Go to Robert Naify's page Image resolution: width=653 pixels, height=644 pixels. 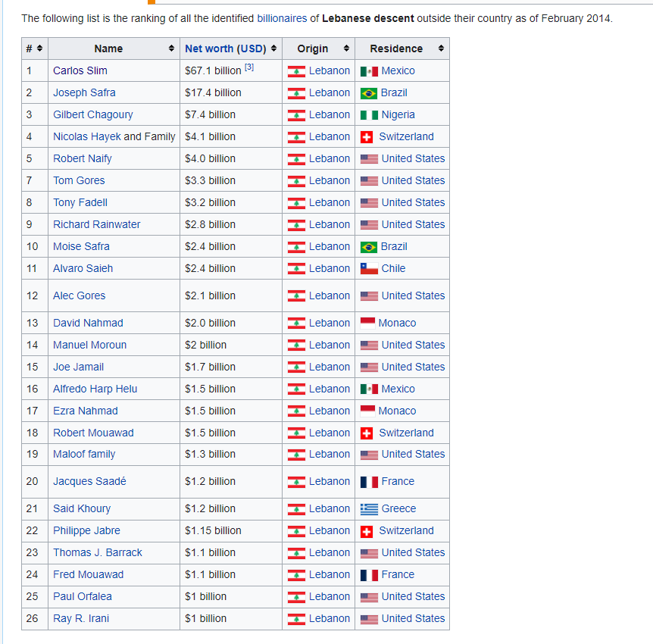tap(83, 158)
